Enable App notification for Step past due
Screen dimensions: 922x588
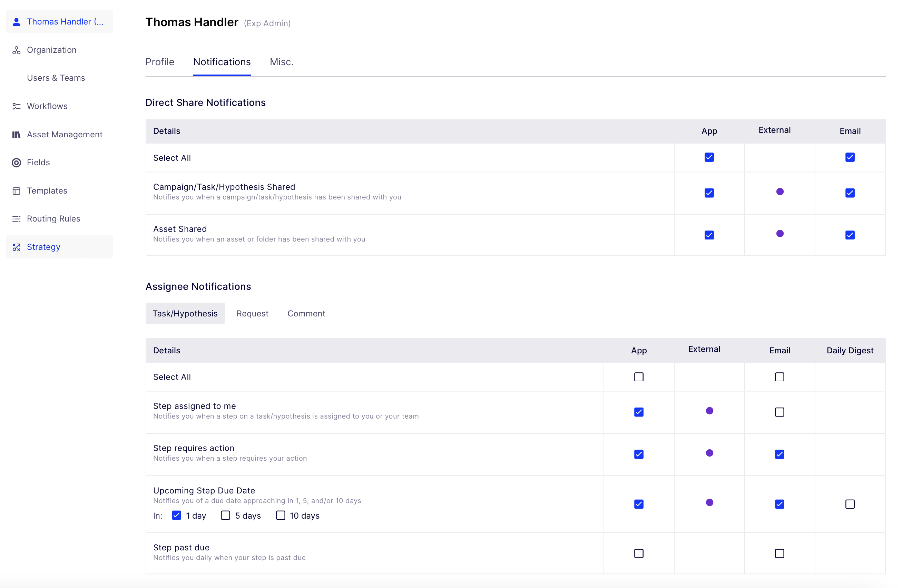click(x=639, y=553)
